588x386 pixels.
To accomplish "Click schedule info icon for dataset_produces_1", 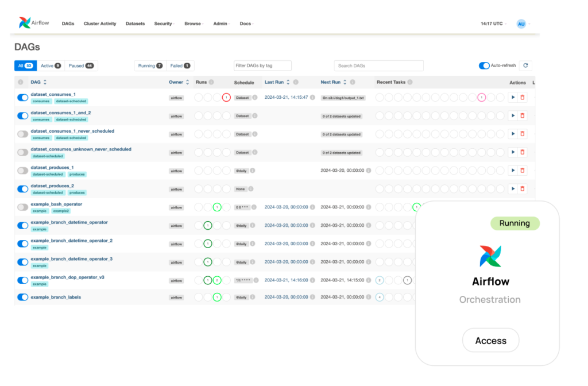I will click(253, 171).
